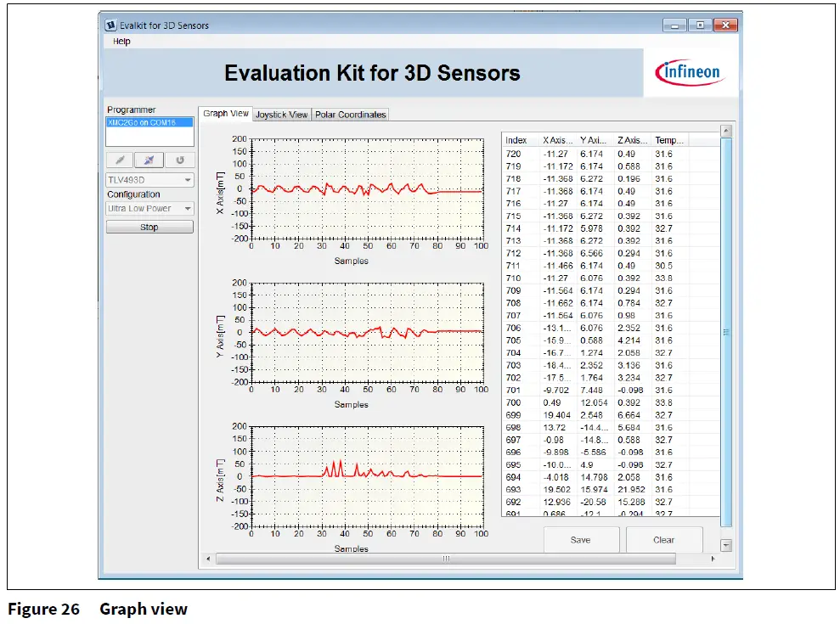Open the Help menu
840x624 pixels.
(121, 42)
